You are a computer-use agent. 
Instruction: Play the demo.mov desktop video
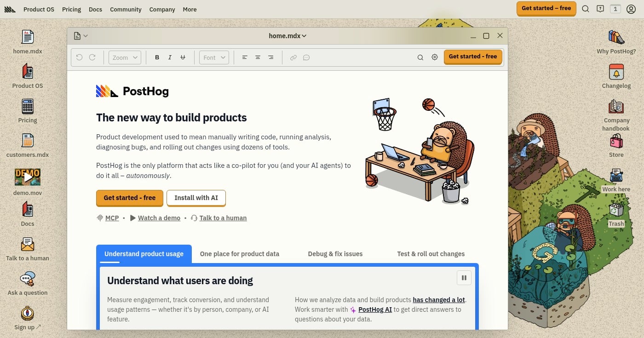[x=28, y=177]
